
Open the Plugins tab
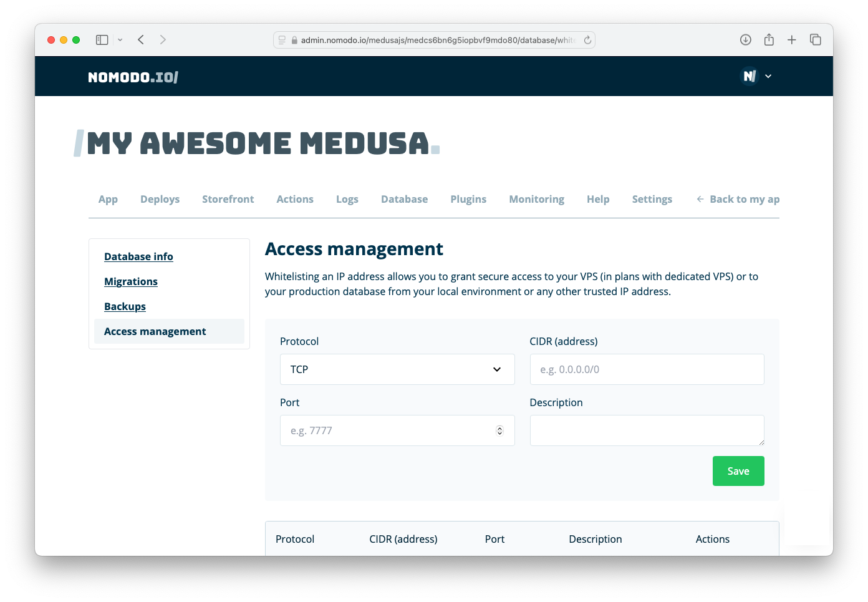[468, 199]
